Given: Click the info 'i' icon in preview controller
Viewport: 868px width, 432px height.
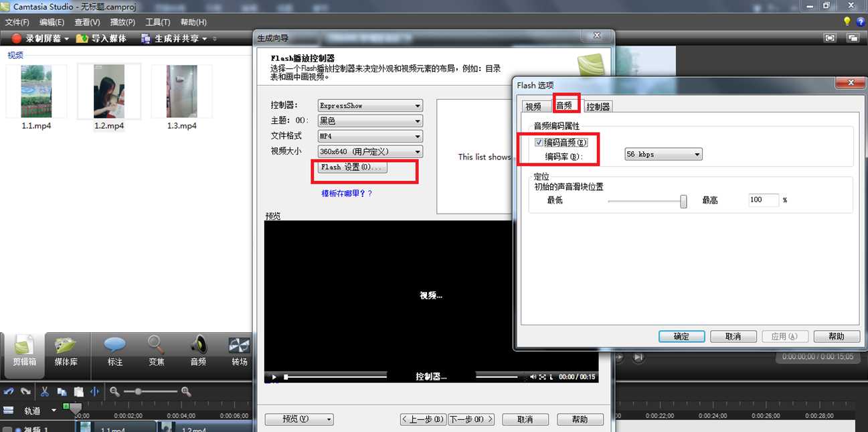Looking at the screenshot, I should point(551,377).
